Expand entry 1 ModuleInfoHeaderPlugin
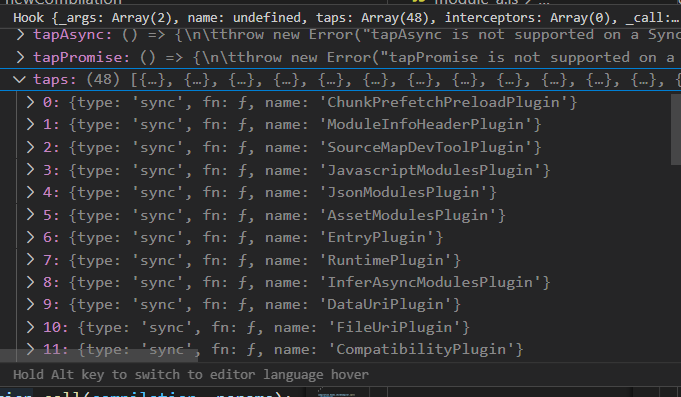 30,125
